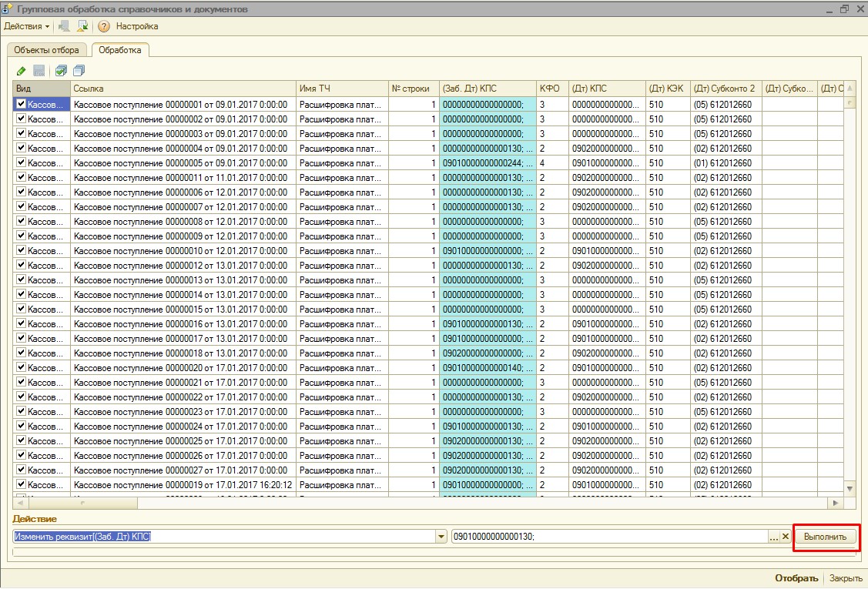
Task: Click the new KPS value input field
Action: coord(608,537)
